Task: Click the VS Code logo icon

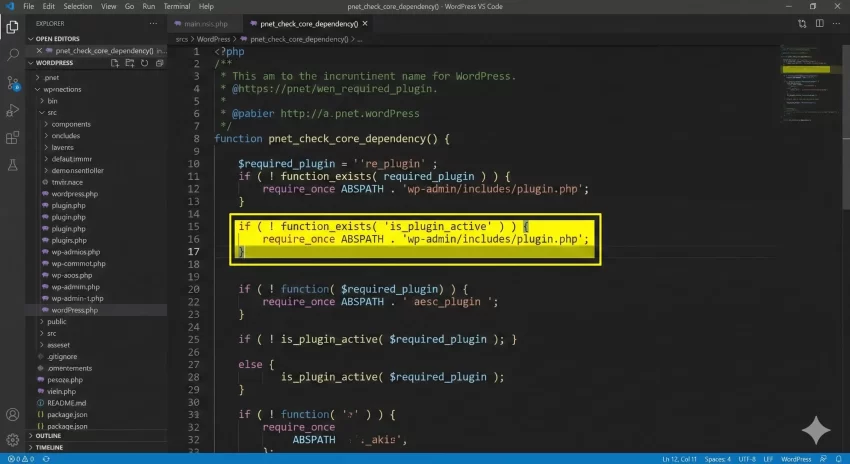Action: pyautogui.click(x=9, y=7)
